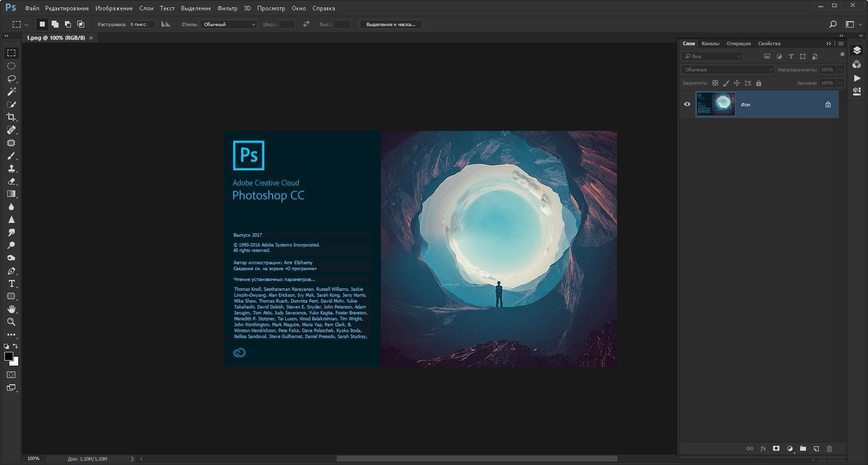Switch to the Свойства tab
This screenshot has width=868, height=465.
click(769, 43)
